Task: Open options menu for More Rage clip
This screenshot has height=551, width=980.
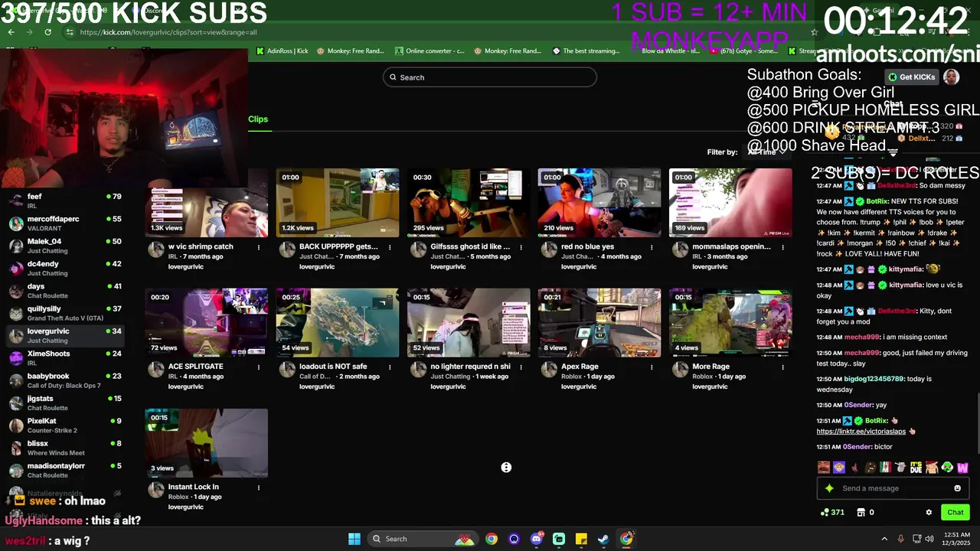Action: tap(782, 367)
